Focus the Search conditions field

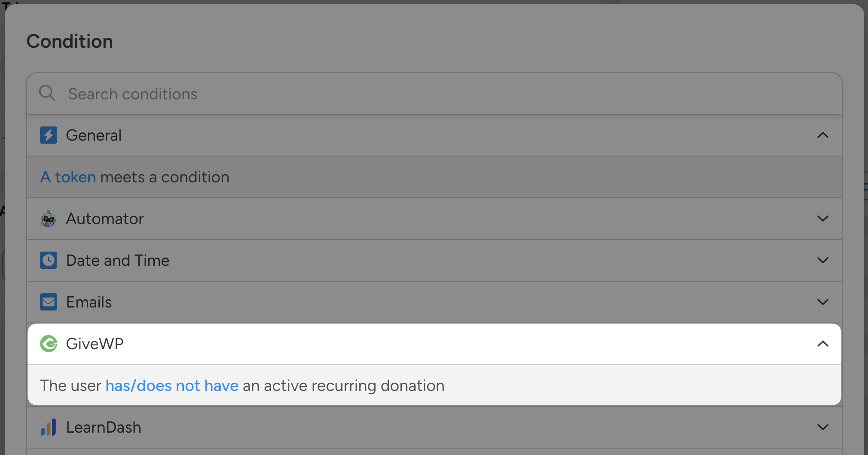[430, 94]
